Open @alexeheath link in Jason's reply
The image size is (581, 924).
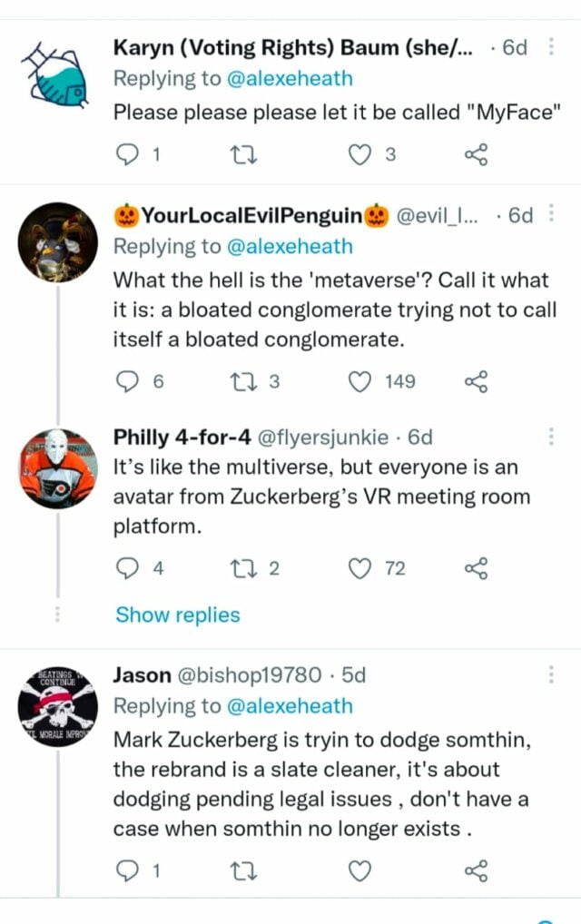coord(289,706)
